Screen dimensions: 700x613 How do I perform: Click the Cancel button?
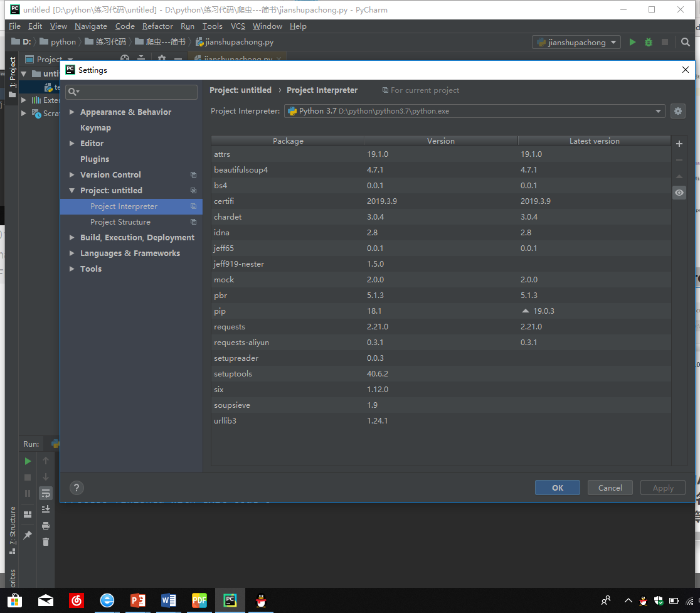click(610, 488)
